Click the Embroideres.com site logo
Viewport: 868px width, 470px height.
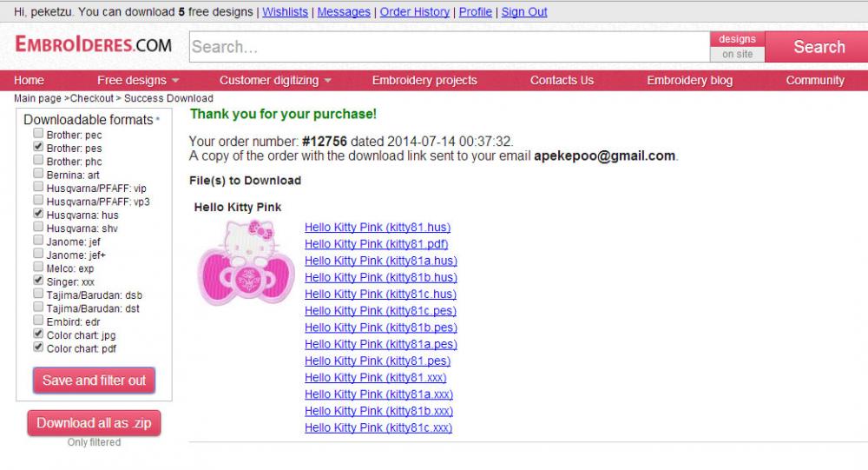pos(94,45)
